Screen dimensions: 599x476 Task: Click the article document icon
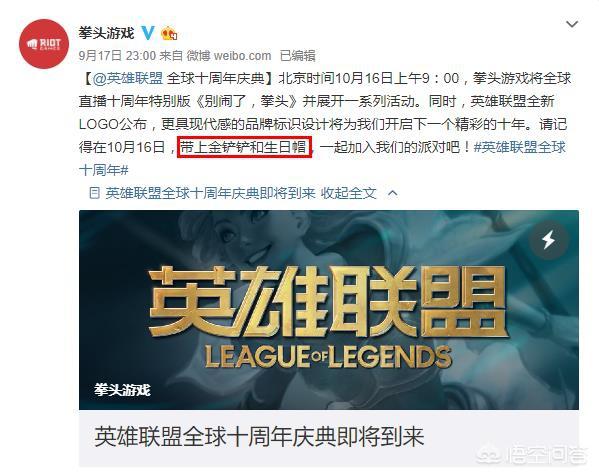pos(94,193)
